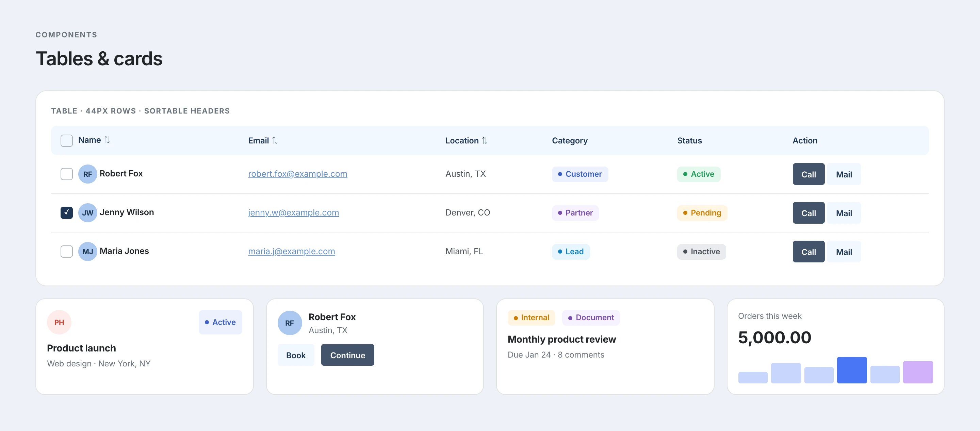Click Active badge on Product launch card

coord(220,322)
